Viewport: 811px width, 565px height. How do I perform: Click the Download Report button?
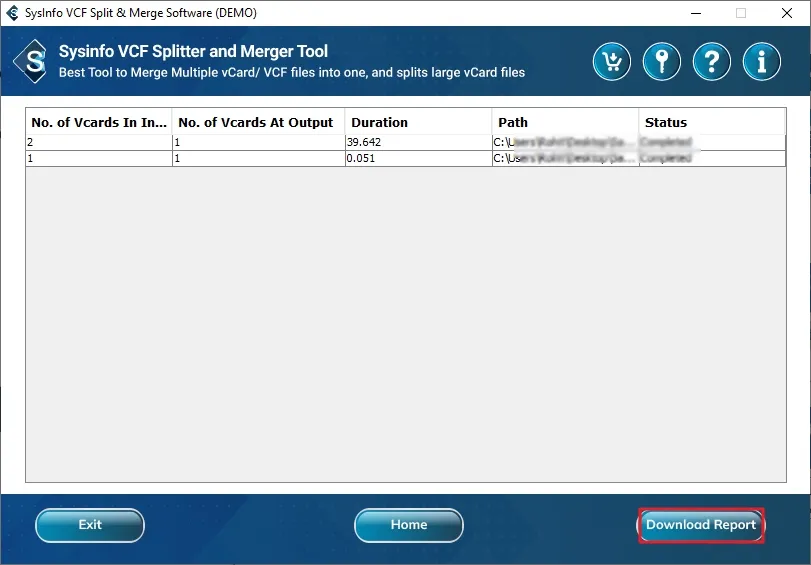(x=701, y=525)
